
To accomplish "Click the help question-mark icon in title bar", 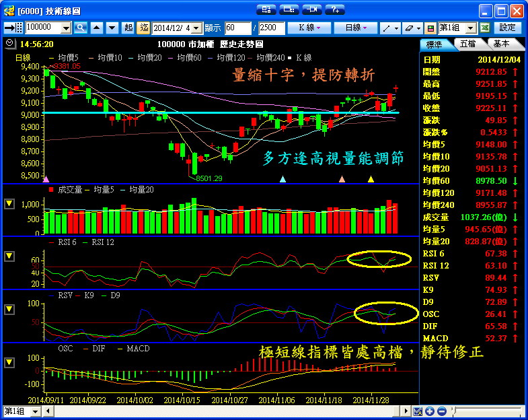I will 334,9.
